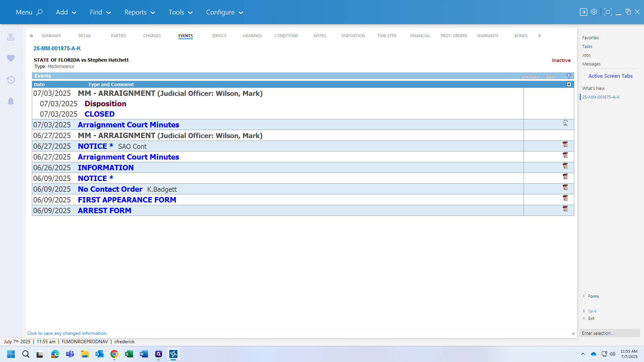Expand the Configure dropdown menu
644x362 pixels.
pos(224,12)
